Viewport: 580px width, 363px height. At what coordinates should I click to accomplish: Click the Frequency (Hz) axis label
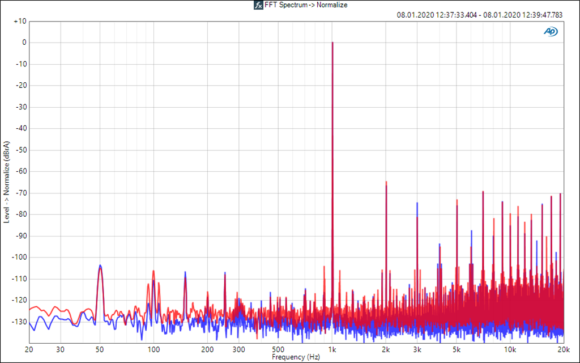click(296, 357)
